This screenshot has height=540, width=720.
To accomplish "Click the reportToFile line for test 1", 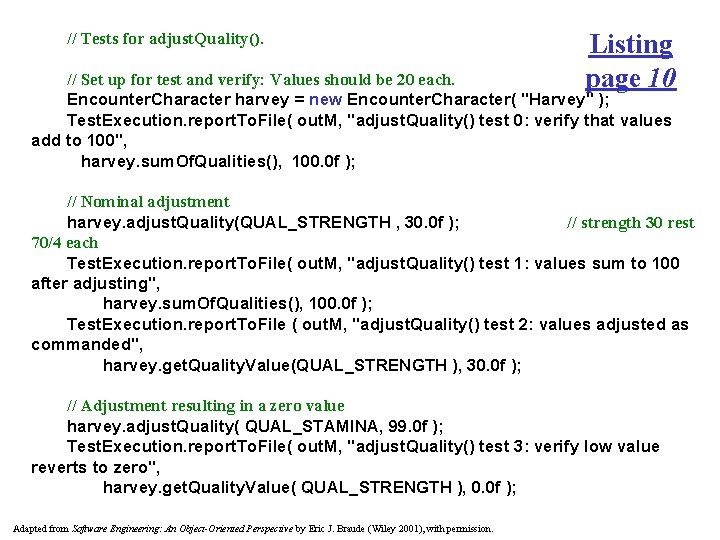I will [373, 264].
